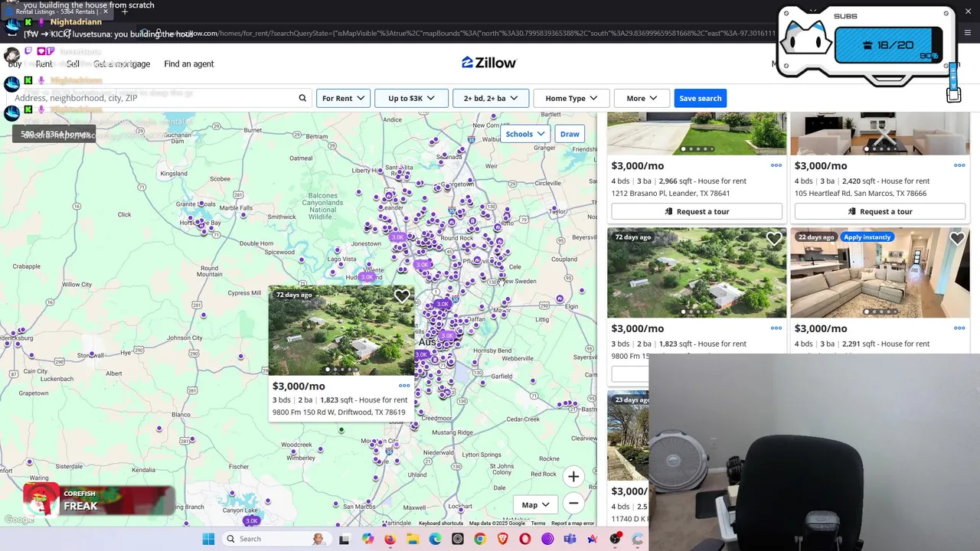
Task: Select the Rental Listings browser tab
Action: [57, 11]
